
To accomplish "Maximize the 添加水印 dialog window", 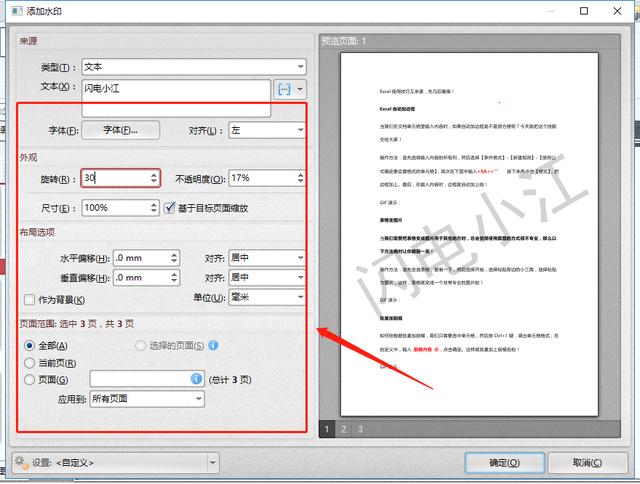I will click(x=584, y=11).
